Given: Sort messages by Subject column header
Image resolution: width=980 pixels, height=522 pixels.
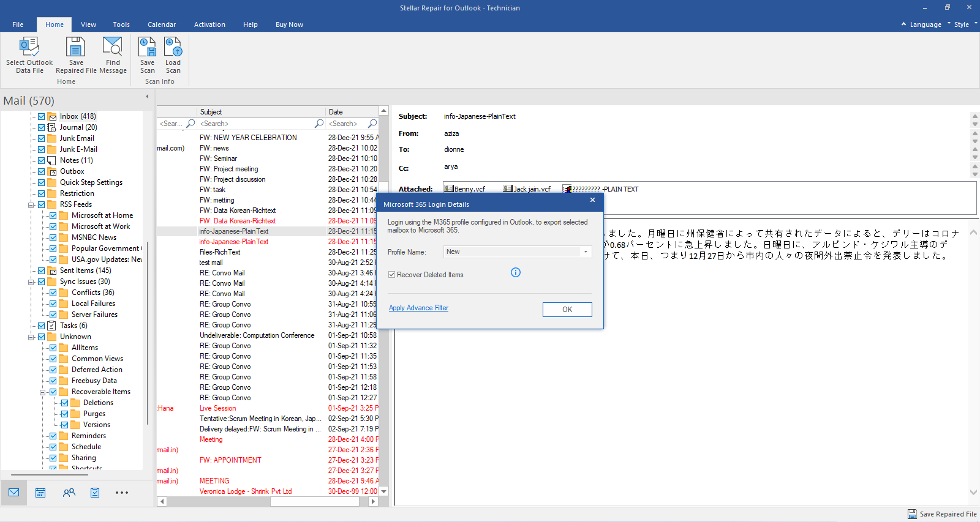Looking at the screenshot, I should click(x=262, y=112).
